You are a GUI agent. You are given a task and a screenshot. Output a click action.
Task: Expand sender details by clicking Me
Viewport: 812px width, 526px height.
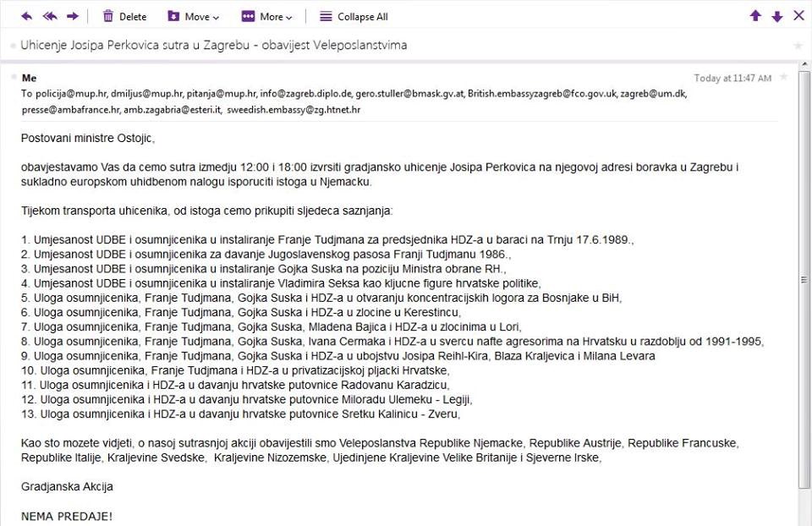click(x=28, y=77)
